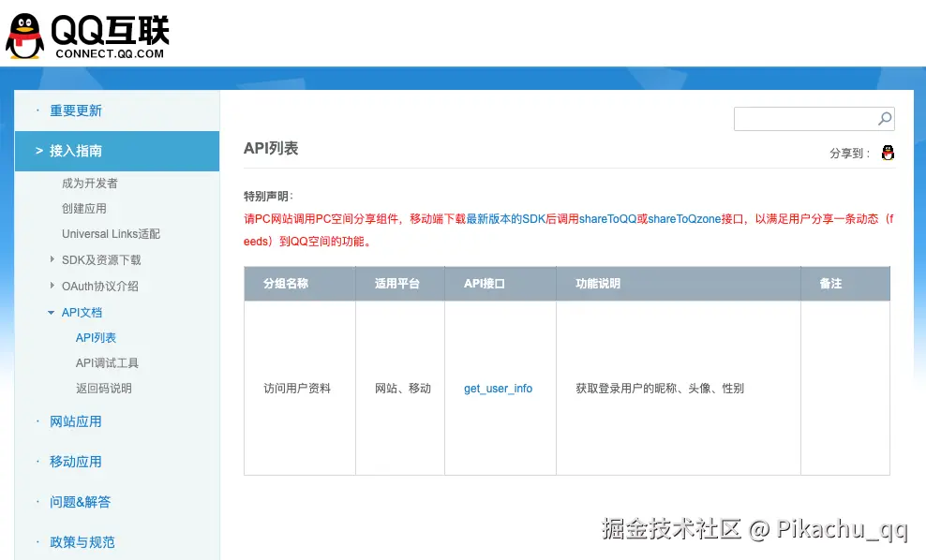Click the search magnifier icon
Image resolution: width=926 pixels, height=560 pixels.
click(x=884, y=119)
